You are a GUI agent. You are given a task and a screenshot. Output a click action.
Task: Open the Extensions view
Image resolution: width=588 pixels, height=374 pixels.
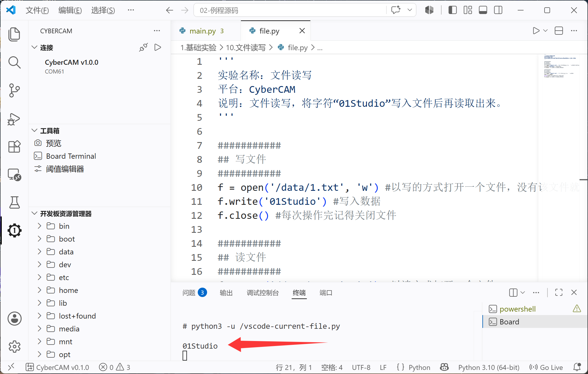click(14, 146)
